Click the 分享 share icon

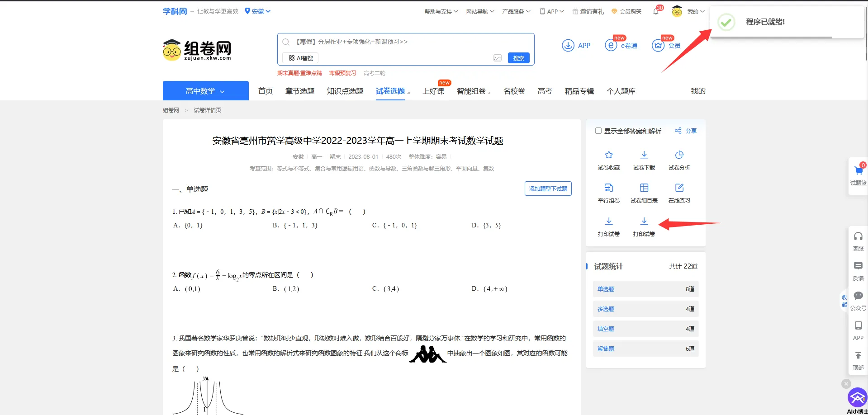coord(678,131)
